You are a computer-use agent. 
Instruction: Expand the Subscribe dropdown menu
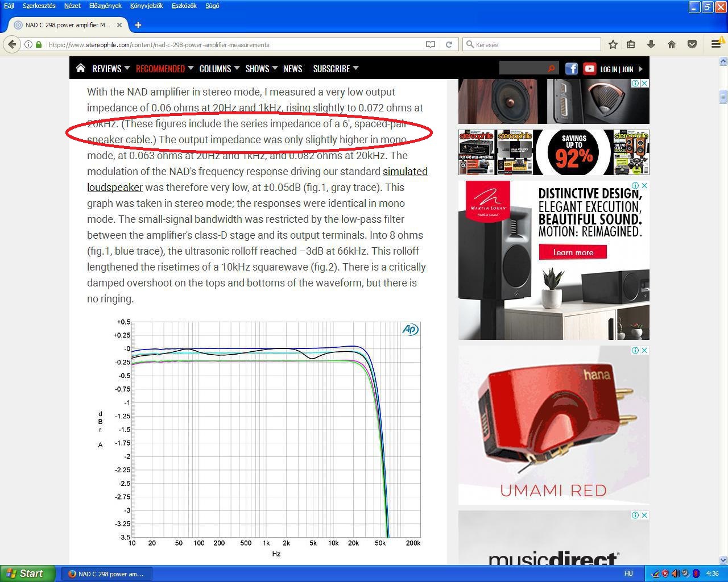[336, 68]
